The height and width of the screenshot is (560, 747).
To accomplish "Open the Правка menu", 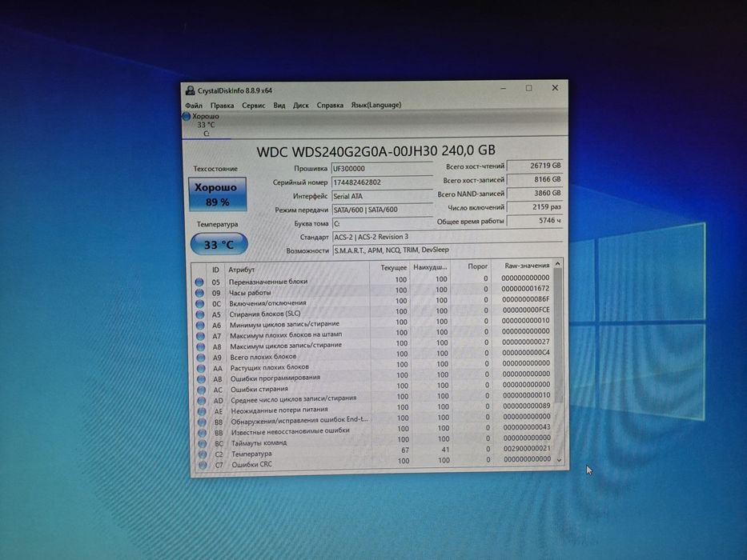I will 222,106.
